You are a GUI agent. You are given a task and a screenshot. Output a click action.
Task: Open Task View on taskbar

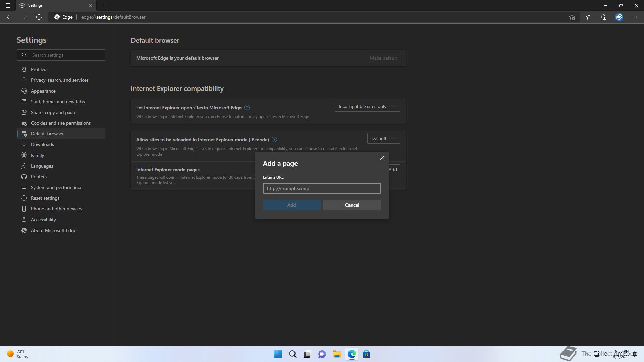click(307, 354)
